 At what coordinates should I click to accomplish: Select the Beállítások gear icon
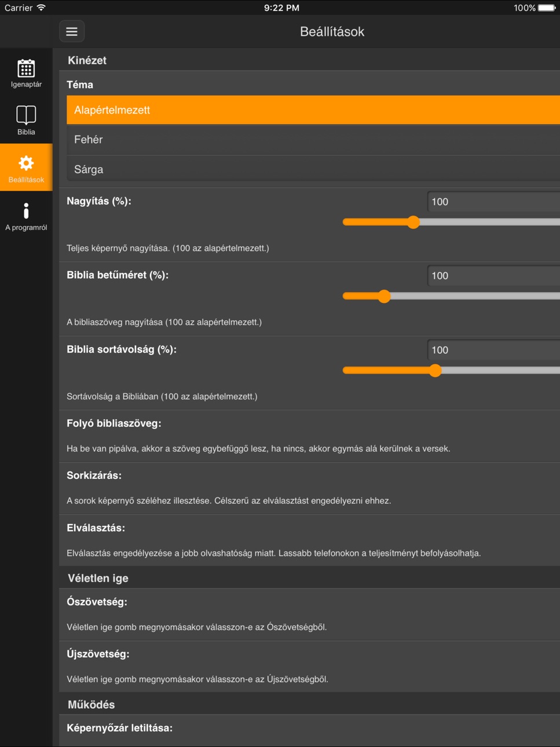pos(26,163)
